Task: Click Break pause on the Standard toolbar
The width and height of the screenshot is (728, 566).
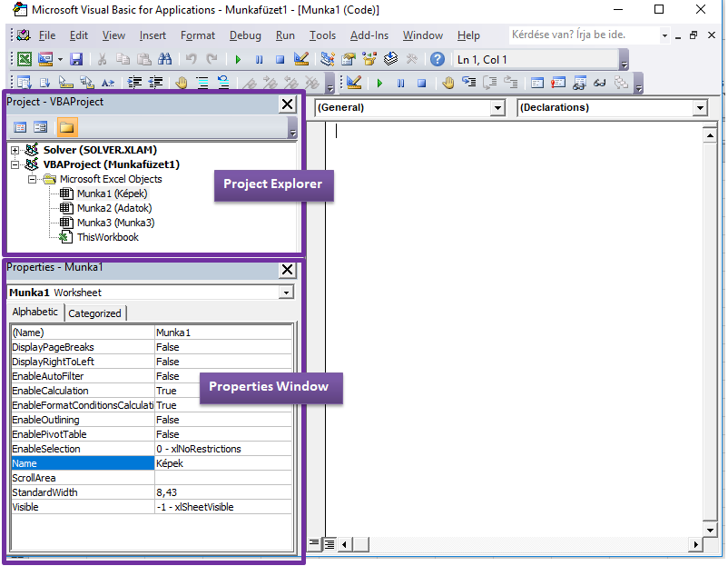Action: coord(259,59)
